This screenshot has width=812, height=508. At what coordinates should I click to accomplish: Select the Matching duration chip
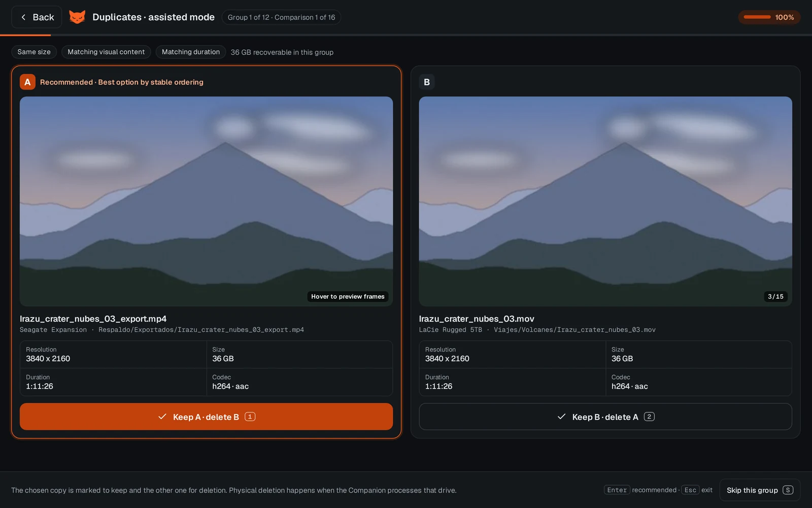pos(191,52)
